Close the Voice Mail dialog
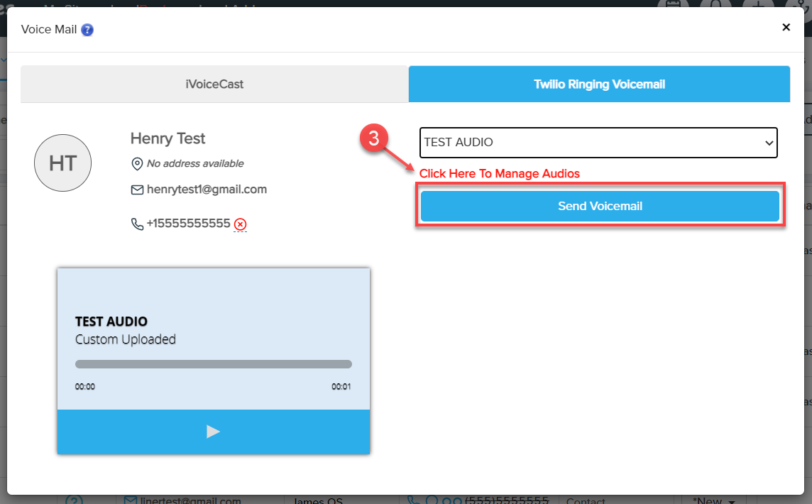The height and width of the screenshot is (504, 812). [786, 28]
